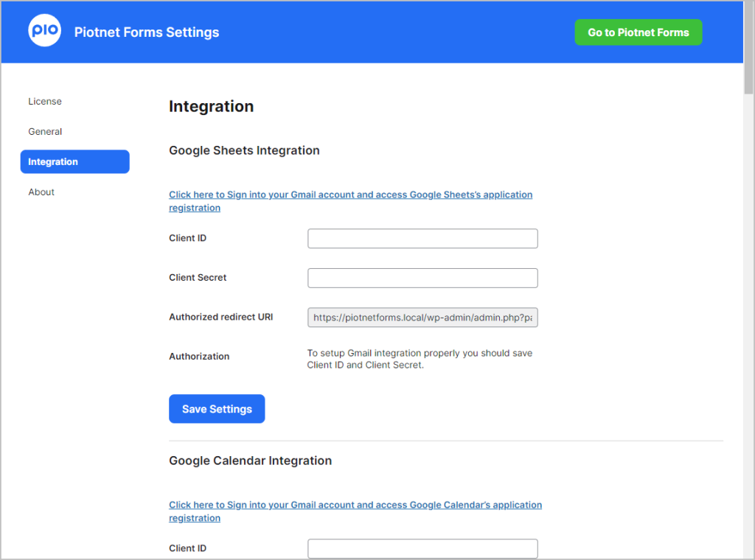This screenshot has height=560, width=755.
Task: Open the General settings section
Action: pos(45,132)
